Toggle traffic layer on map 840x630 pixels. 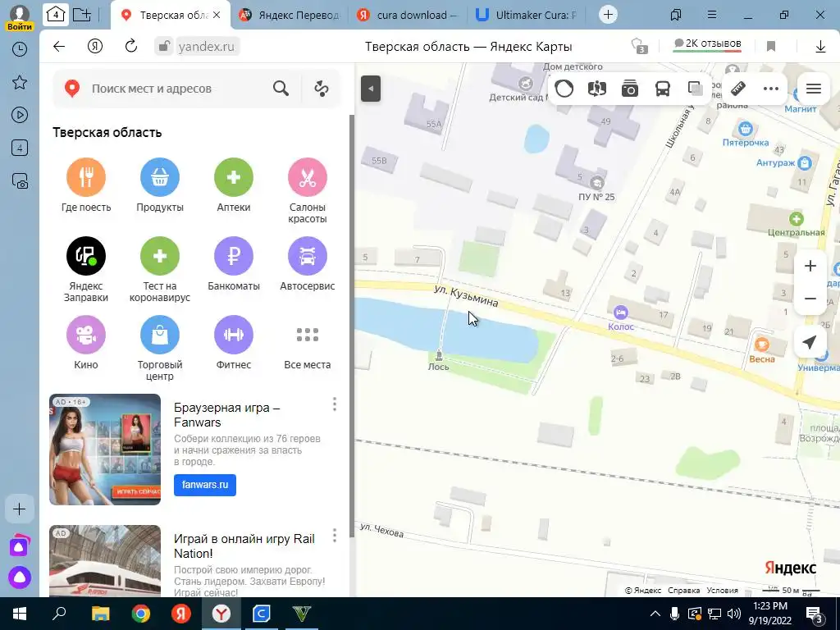tap(564, 89)
